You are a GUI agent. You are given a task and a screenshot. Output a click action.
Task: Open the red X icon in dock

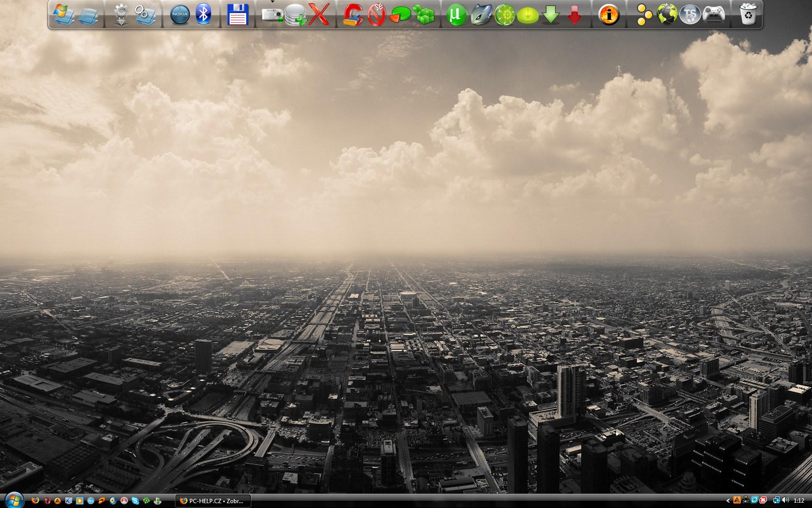tap(319, 15)
